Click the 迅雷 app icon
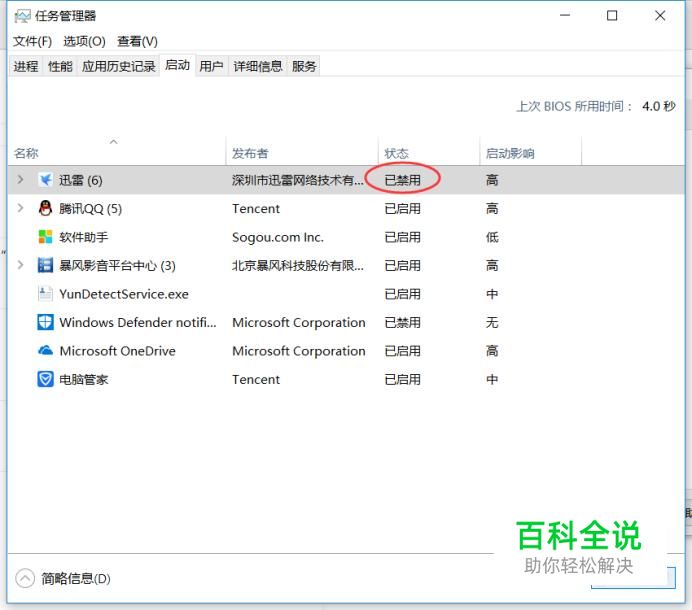The image size is (692, 610). pyautogui.click(x=45, y=180)
